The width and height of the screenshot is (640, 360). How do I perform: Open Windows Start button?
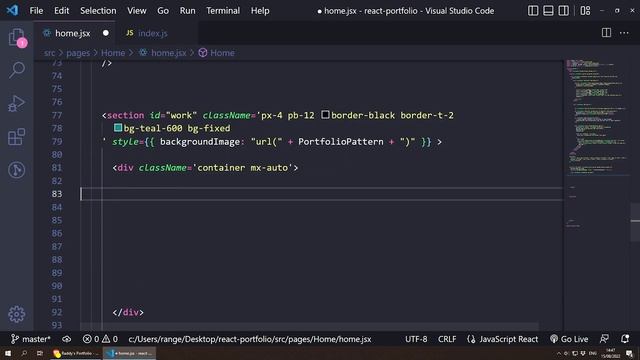click(x=8, y=353)
